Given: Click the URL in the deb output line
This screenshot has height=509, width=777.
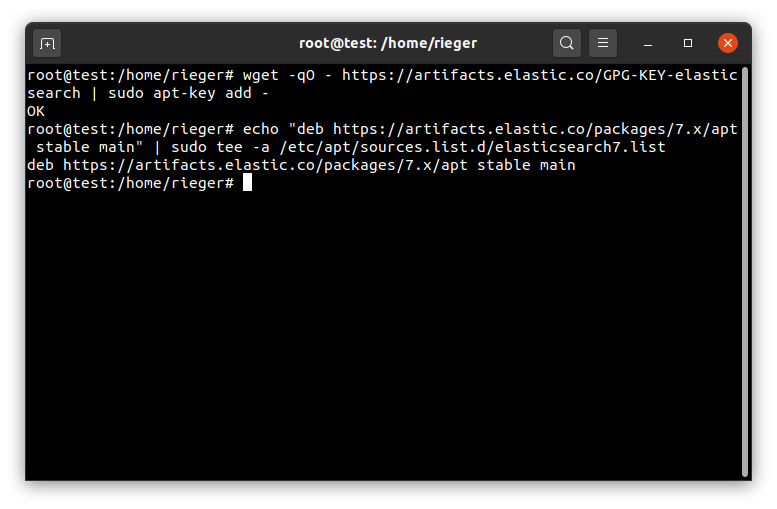Looking at the screenshot, I should 265,165.
